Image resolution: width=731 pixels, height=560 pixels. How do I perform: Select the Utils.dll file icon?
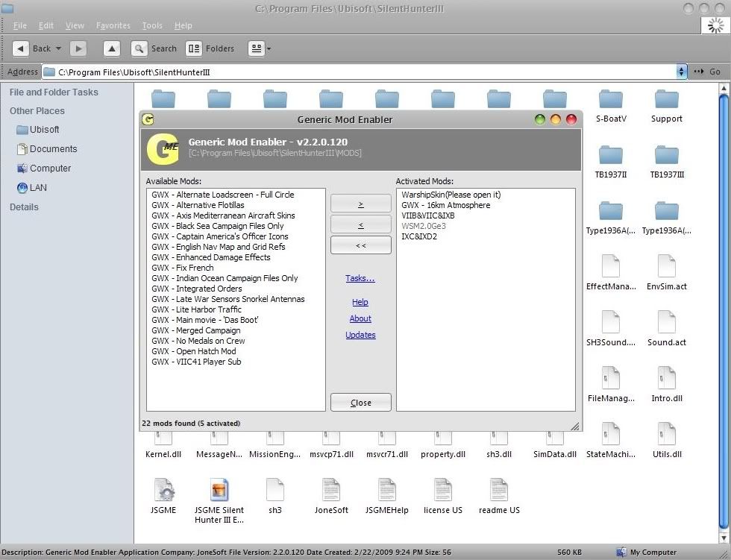pos(667,434)
